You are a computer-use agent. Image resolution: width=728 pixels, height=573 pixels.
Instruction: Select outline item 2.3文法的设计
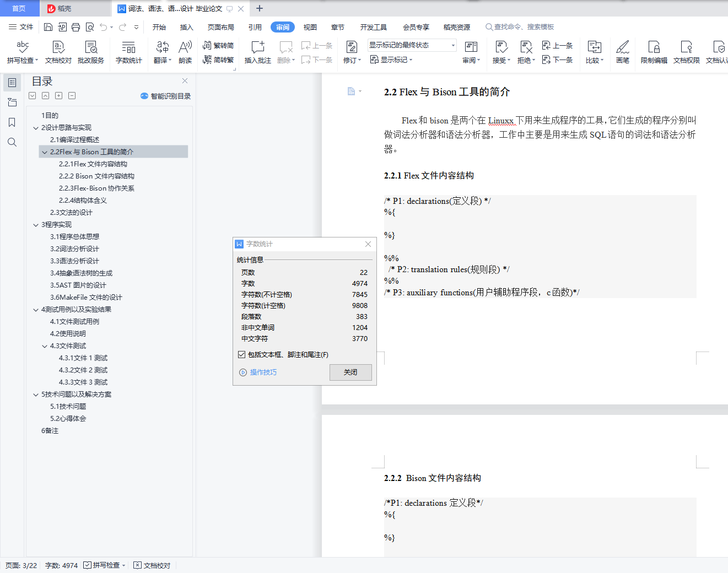[x=71, y=213]
